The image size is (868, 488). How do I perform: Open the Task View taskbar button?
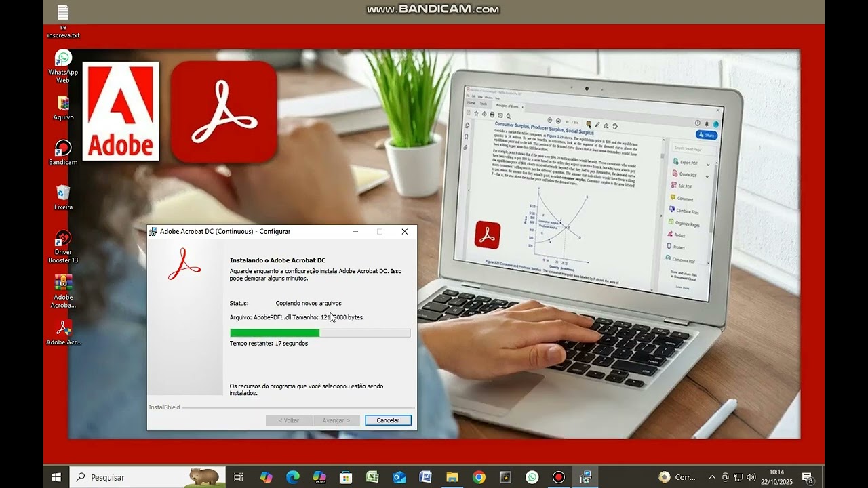[238, 477]
